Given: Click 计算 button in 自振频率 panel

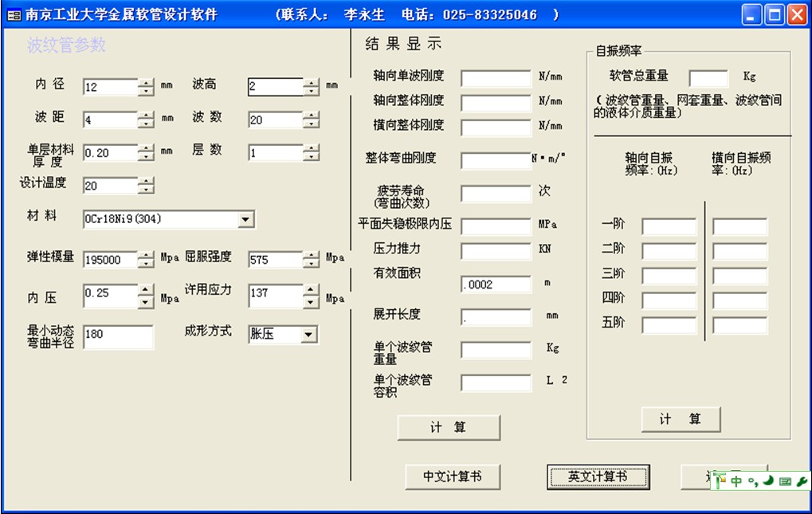Looking at the screenshot, I should pos(681,419).
